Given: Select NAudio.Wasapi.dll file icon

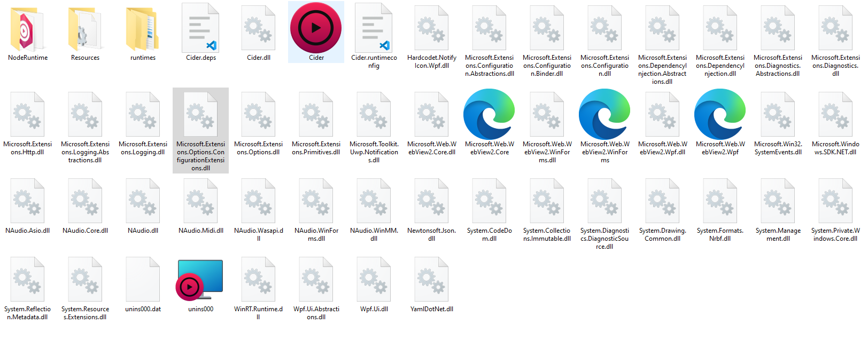Looking at the screenshot, I should point(258,201).
